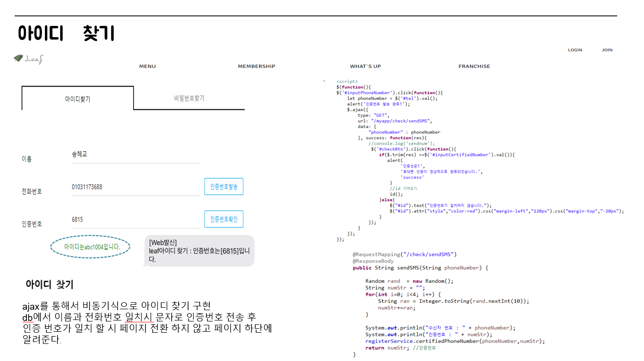644x361 pixels.
Task: Click the '@ResponseBody' annotation line
Action: (373, 261)
